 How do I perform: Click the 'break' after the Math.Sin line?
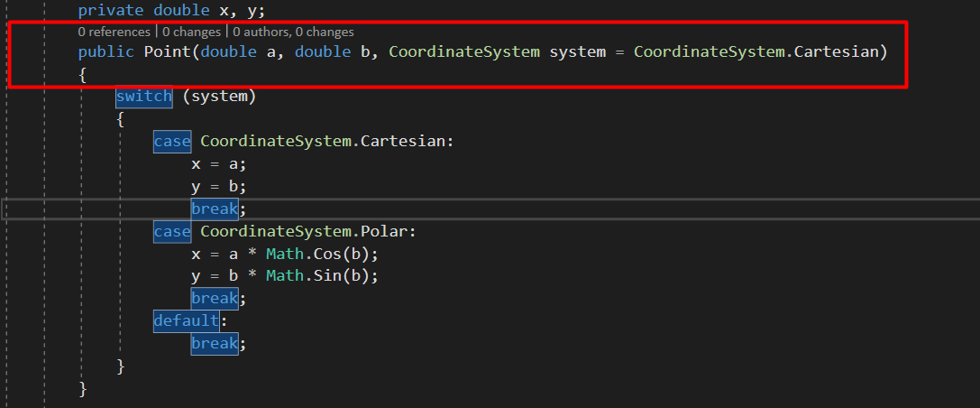coord(215,299)
